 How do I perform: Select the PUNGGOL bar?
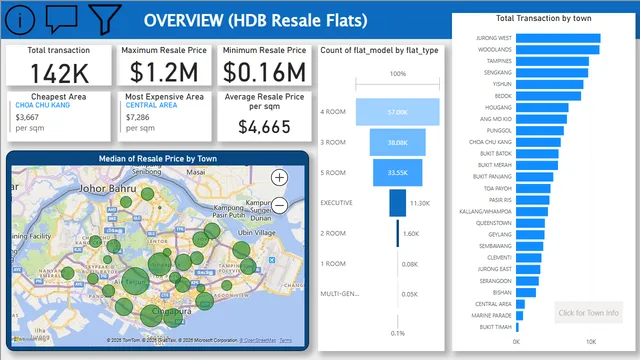(540, 131)
